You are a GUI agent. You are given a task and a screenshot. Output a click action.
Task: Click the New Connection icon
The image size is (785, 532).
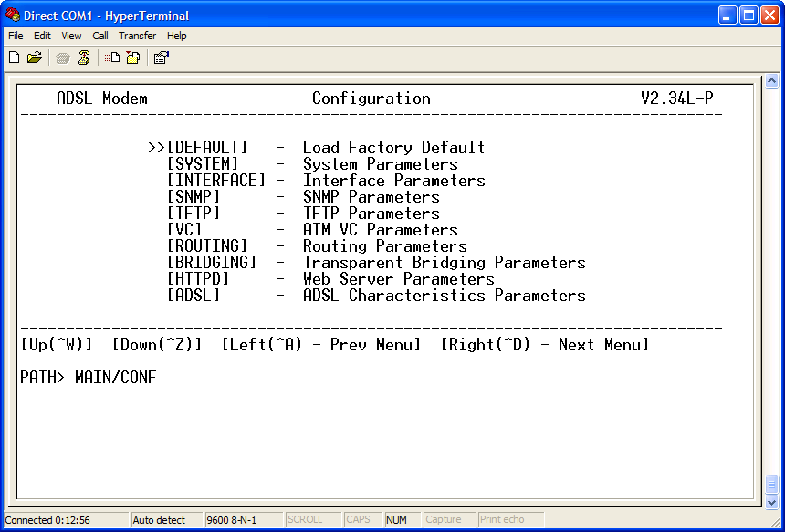click(13, 57)
